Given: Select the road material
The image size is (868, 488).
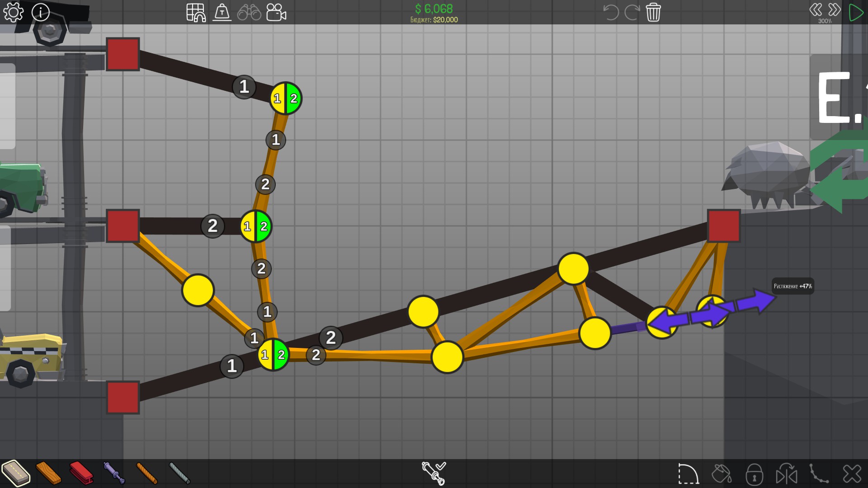Looking at the screenshot, I should coord(16,473).
